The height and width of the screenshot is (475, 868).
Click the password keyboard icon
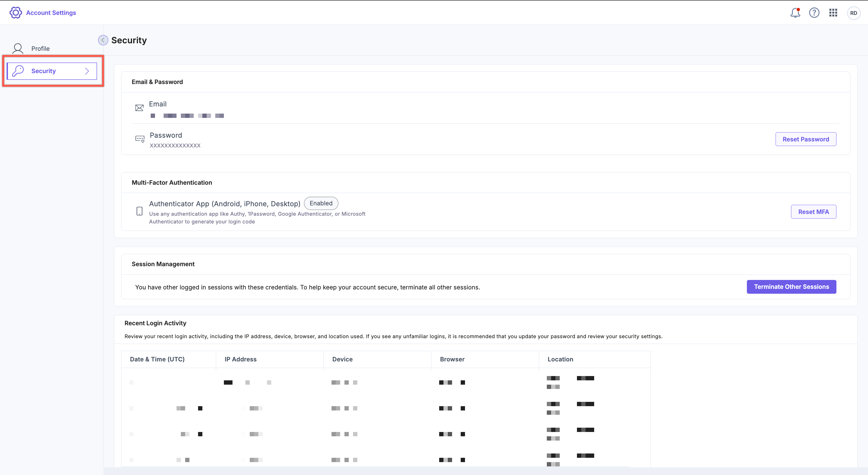pyautogui.click(x=139, y=139)
